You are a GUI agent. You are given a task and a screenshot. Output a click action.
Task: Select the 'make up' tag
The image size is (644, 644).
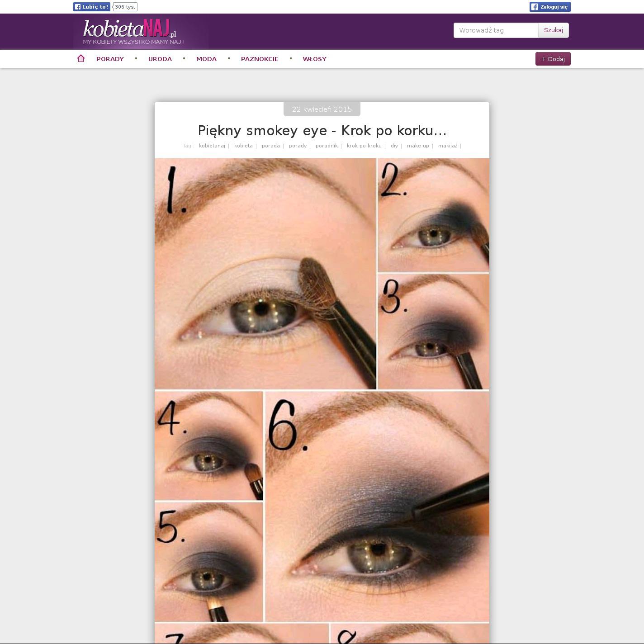[x=418, y=146]
